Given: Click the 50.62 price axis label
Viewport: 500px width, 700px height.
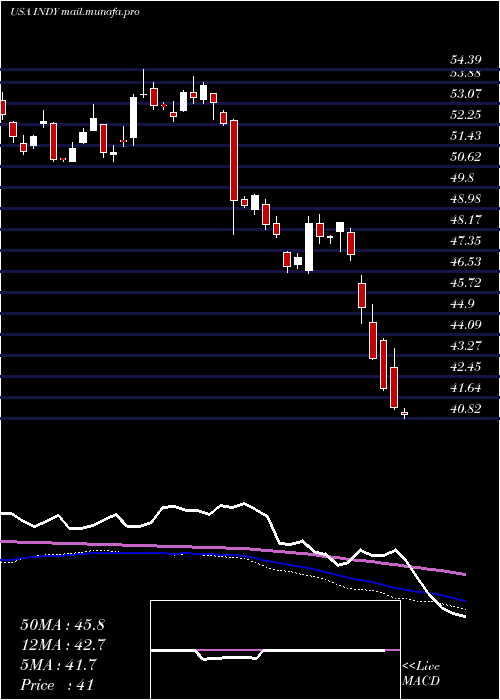Looking at the screenshot, I should coord(465,157).
